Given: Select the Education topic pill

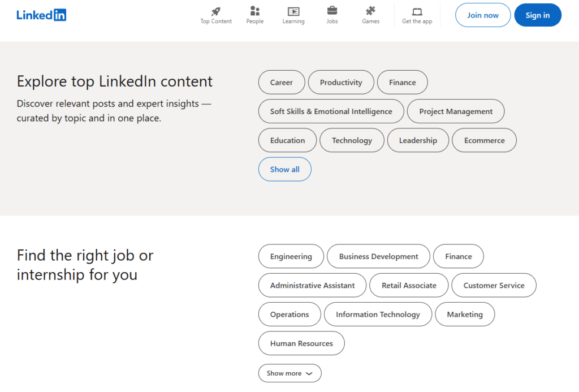Looking at the screenshot, I should tap(287, 140).
